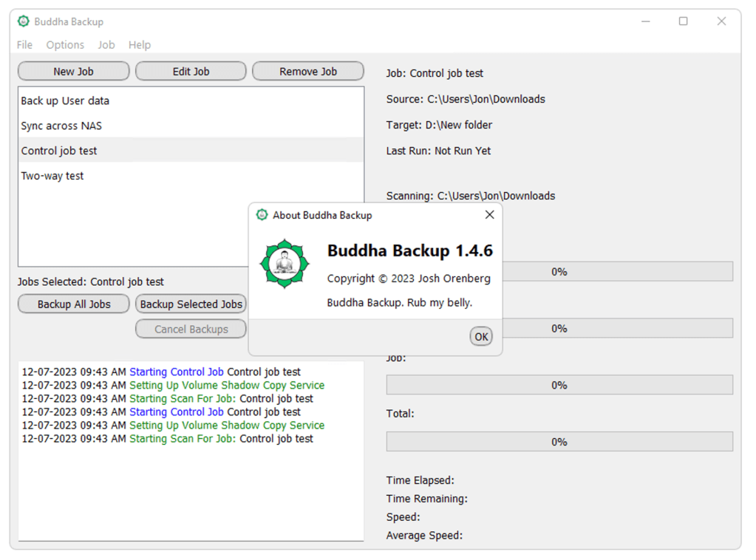Click OK in the About dialog

pos(481,336)
